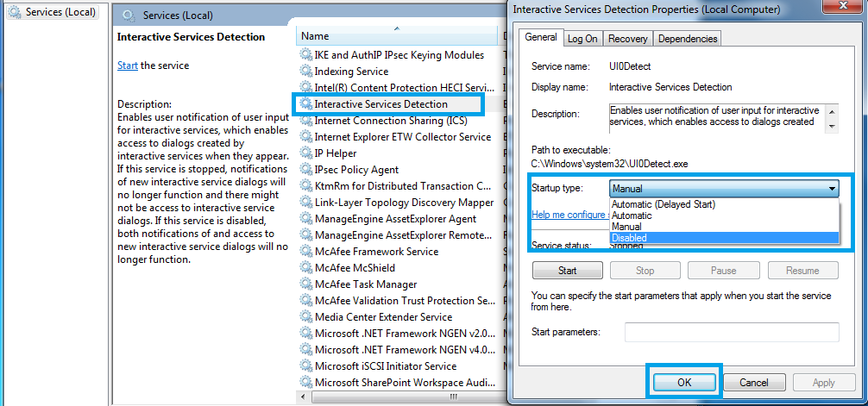Select McAfee Task Manager service name
Screen dimensions: 868x406
[x=366, y=284]
